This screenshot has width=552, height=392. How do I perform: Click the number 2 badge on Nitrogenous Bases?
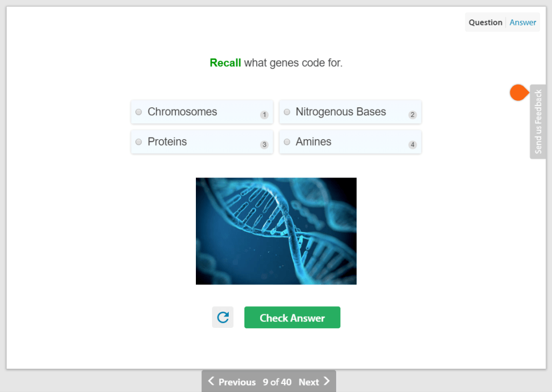tap(412, 115)
